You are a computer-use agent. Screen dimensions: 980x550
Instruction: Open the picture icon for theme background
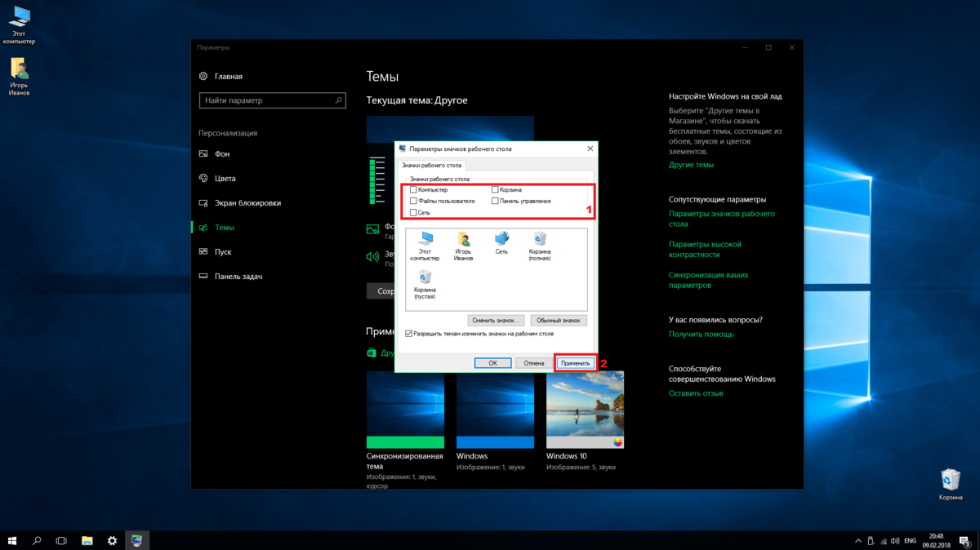coord(372,229)
